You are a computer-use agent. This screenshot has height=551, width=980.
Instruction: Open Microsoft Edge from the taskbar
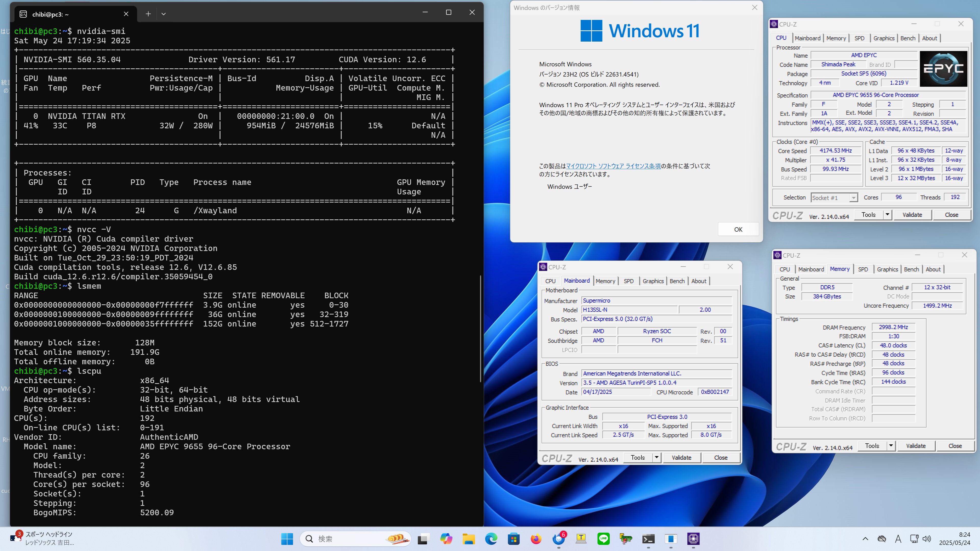491,539
